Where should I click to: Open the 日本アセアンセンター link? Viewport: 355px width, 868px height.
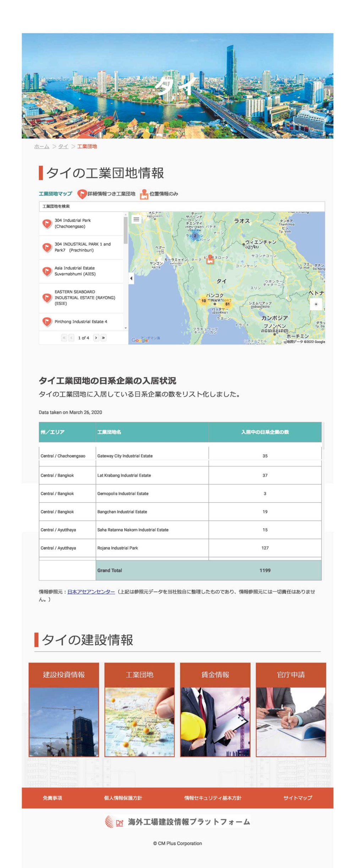point(91,592)
